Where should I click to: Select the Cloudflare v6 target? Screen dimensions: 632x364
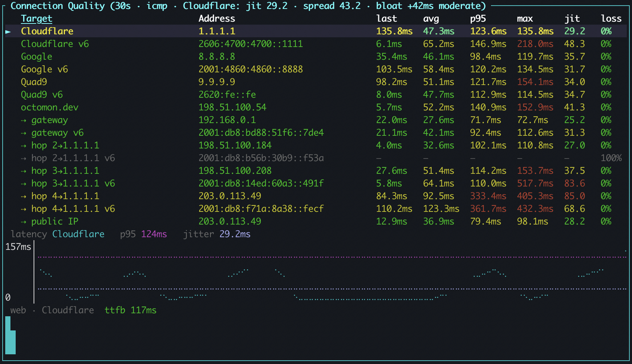tap(316, 44)
